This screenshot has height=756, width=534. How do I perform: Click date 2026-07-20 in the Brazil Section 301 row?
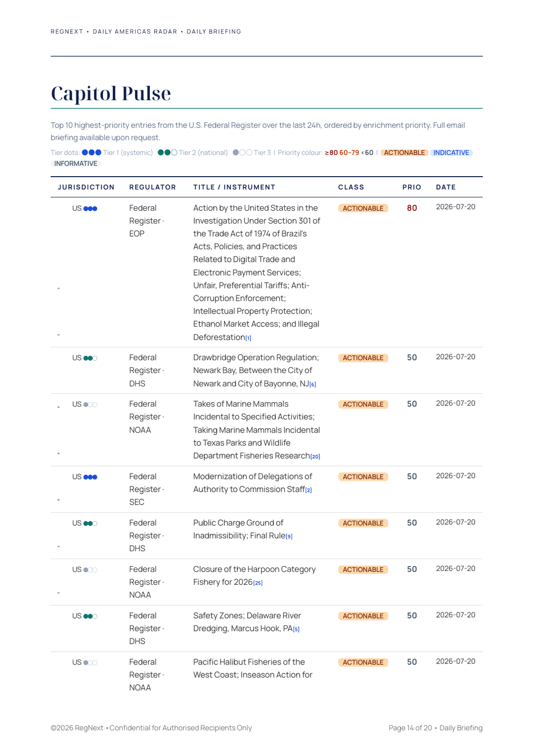[456, 207]
